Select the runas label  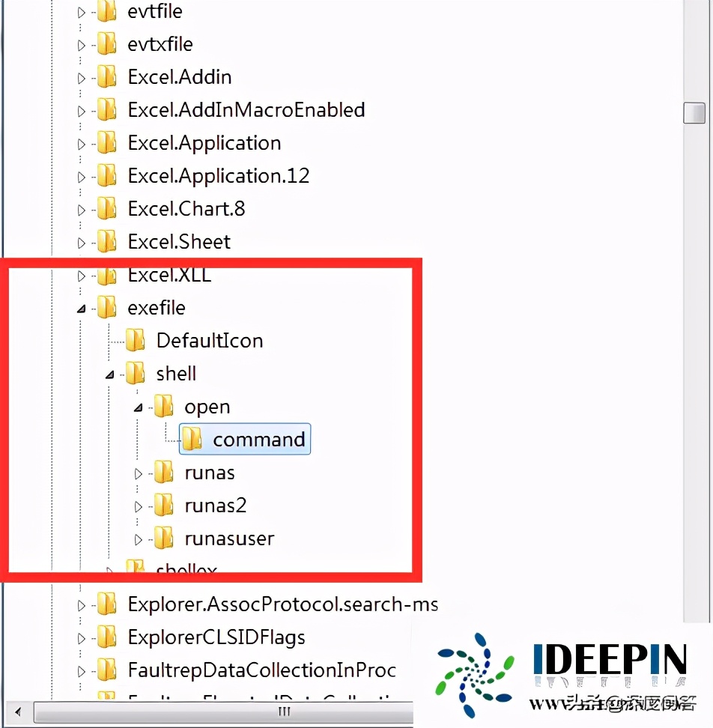pos(210,473)
